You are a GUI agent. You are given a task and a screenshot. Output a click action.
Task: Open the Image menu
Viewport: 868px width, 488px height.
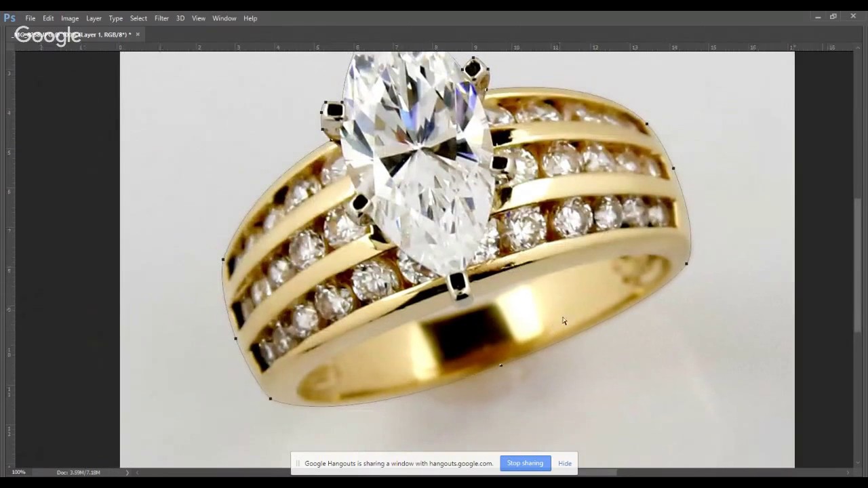[70, 18]
